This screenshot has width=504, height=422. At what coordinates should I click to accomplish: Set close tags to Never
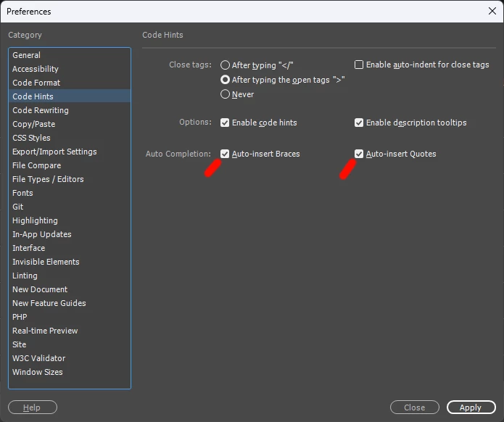point(225,94)
